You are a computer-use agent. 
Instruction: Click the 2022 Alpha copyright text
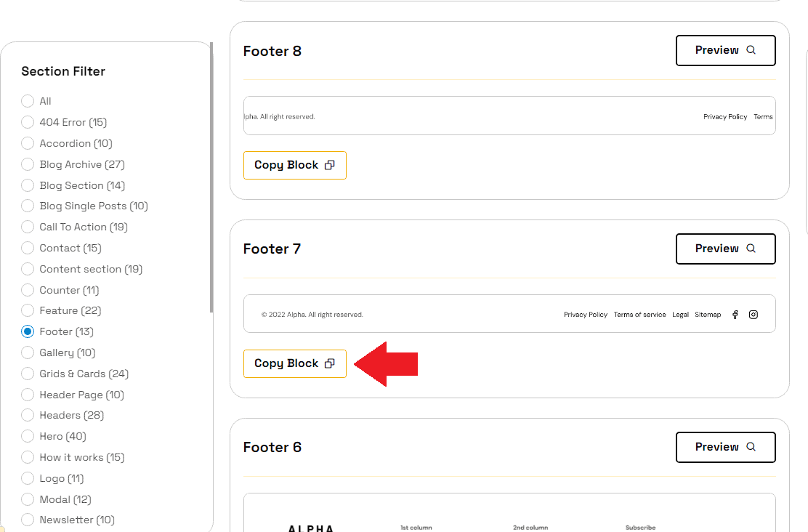tap(312, 315)
